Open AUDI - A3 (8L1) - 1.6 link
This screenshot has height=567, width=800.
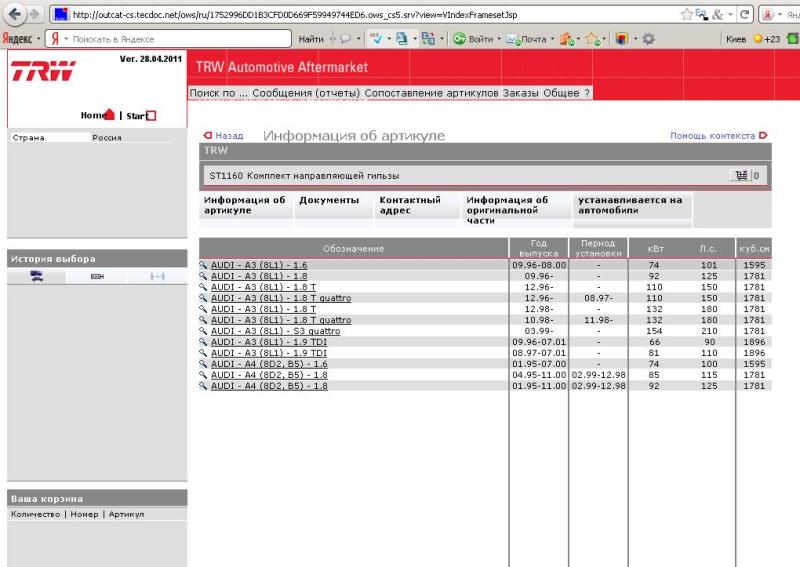(259, 265)
